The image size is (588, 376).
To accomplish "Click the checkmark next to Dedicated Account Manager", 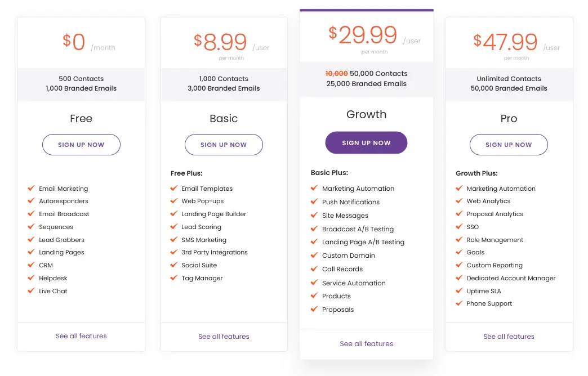I will (459, 278).
